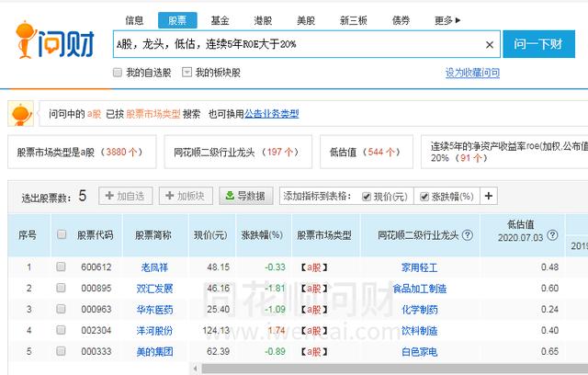Viewport: 588px width, 375px height.
Task: Check the box for 000895 双汇发展
Action: (61, 288)
